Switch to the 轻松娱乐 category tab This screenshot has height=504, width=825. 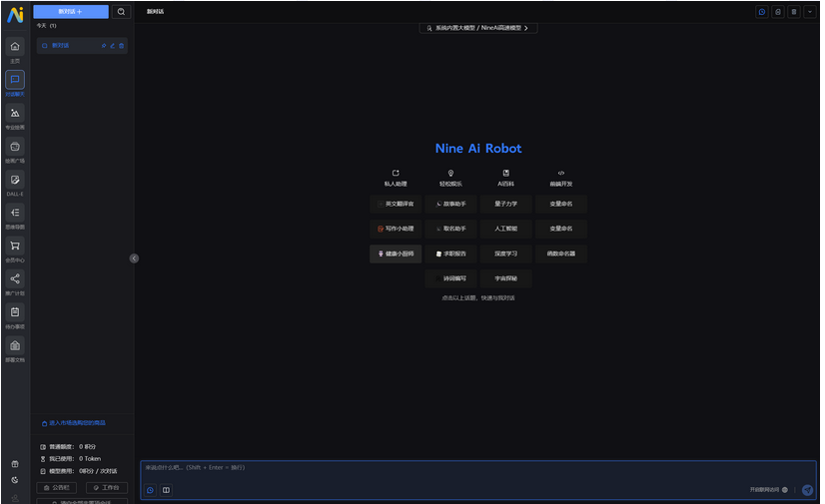(450, 179)
